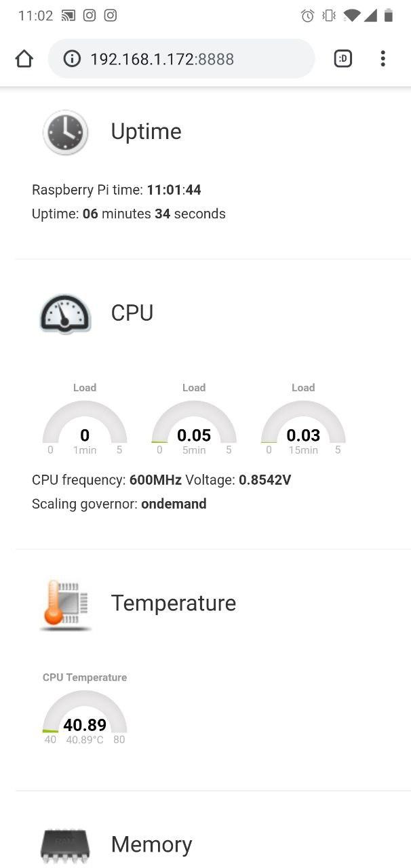
Task: Select the Uptime section heading
Action: [x=146, y=132]
